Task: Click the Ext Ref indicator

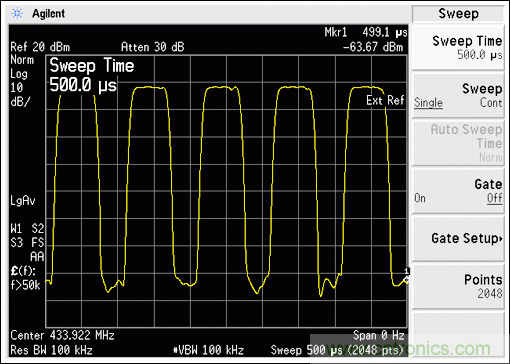Action: pos(385,100)
